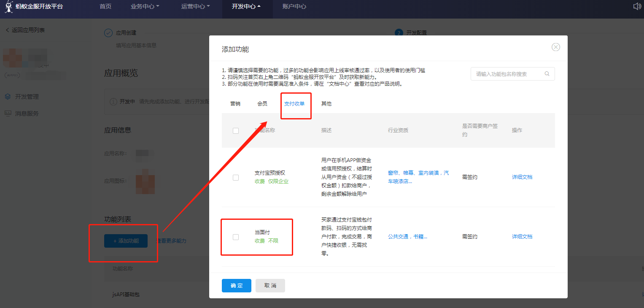Select 开发管理 in the sidebar

point(27,97)
